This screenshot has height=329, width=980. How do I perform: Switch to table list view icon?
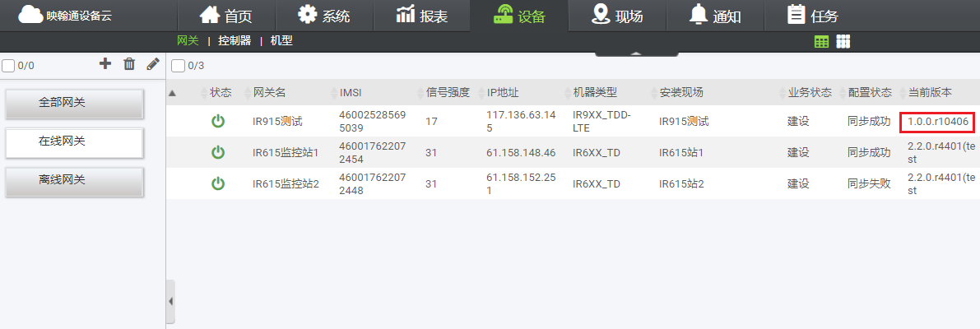click(x=821, y=42)
